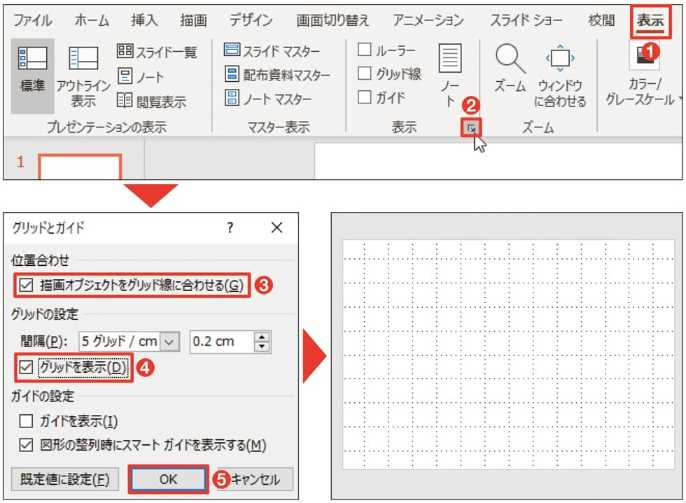Toggle 図形の整列時にスマート ガイドを表示する checkbox

point(26,445)
